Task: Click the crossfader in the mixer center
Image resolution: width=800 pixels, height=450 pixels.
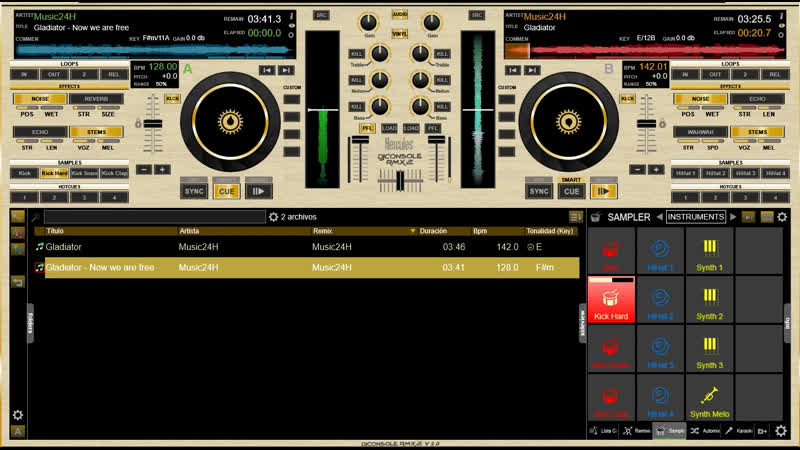Action: (400, 181)
